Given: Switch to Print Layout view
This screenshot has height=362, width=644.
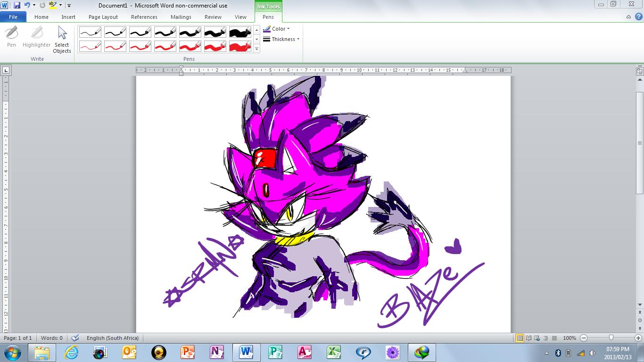Looking at the screenshot, I should click(520, 338).
